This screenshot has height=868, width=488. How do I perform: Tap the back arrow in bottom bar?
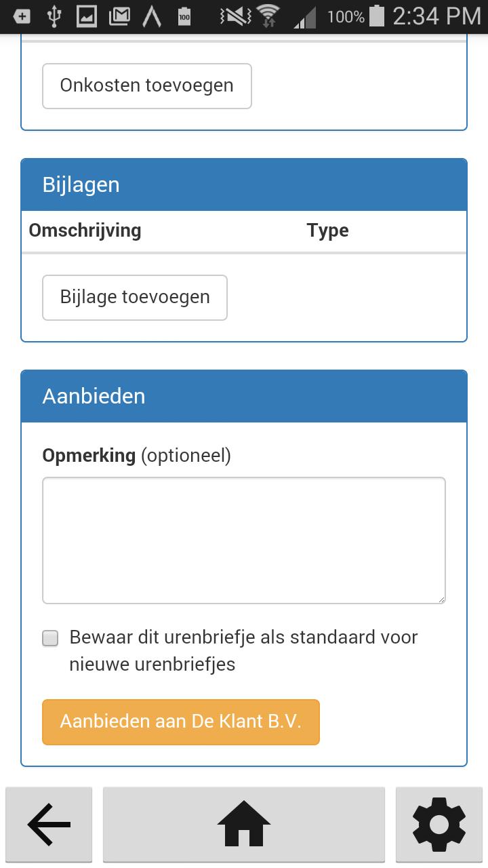click(x=48, y=824)
